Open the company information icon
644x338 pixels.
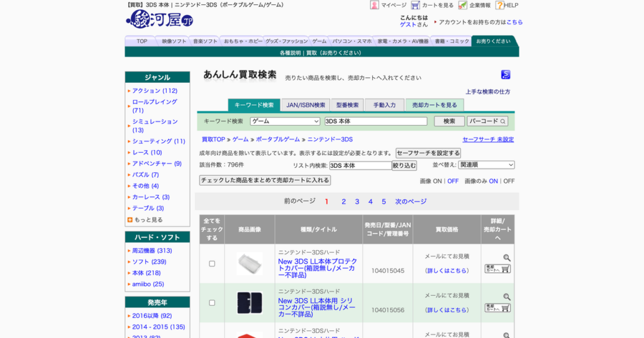[x=462, y=5]
